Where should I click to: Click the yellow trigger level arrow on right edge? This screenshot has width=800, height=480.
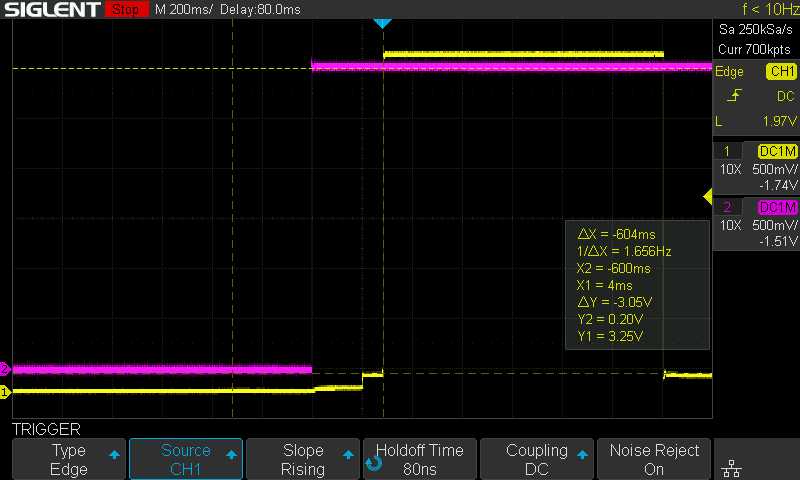[x=708, y=196]
